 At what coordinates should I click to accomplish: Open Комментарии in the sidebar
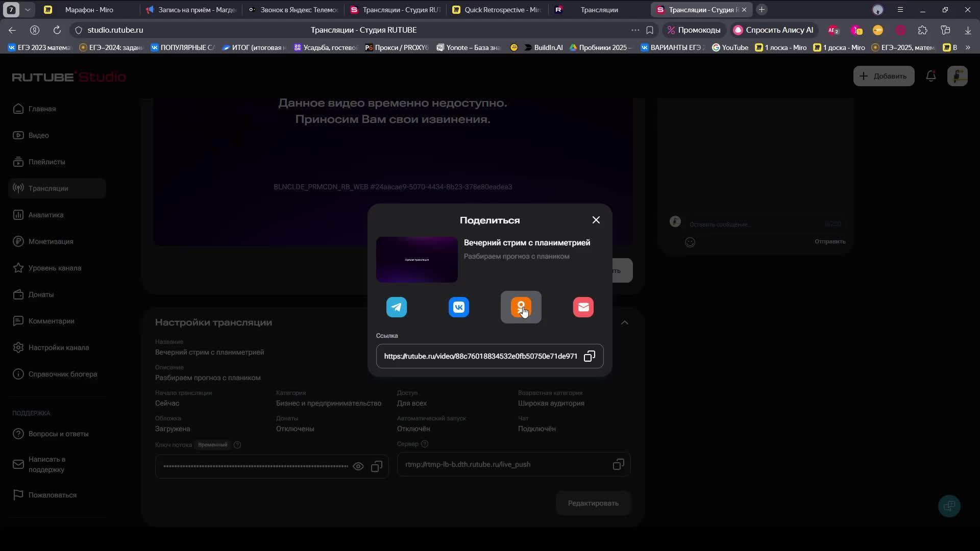[x=57, y=321]
